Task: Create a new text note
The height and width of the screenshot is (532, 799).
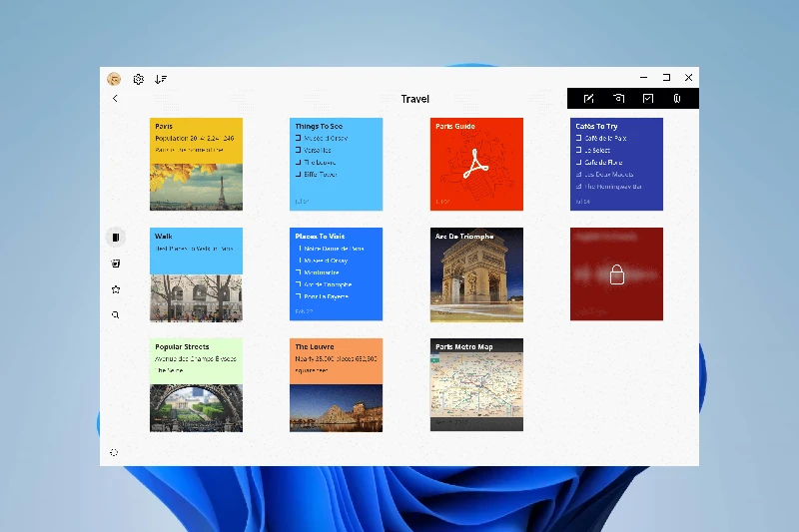Action: click(588, 98)
